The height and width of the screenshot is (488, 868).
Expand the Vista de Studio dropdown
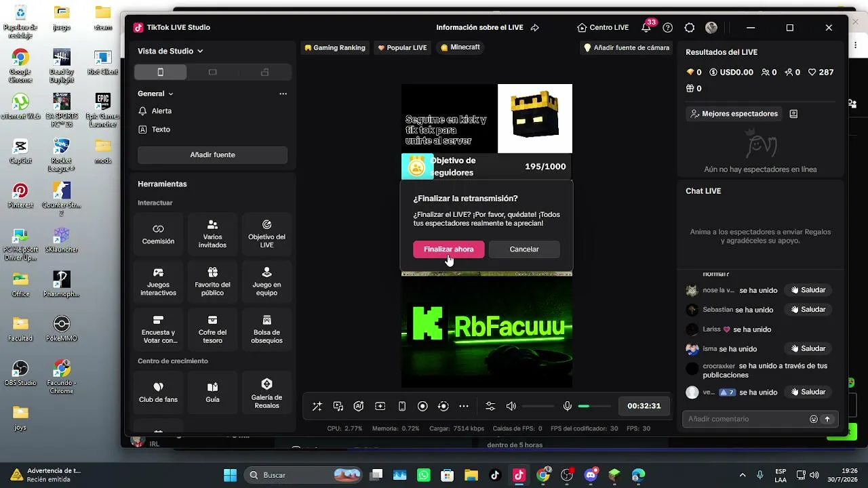[170, 51]
